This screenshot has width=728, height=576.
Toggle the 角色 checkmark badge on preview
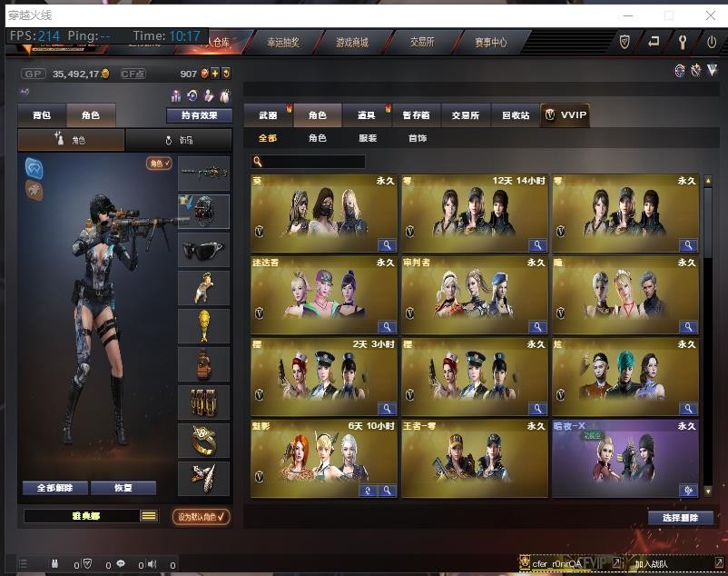[x=159, y=163]
